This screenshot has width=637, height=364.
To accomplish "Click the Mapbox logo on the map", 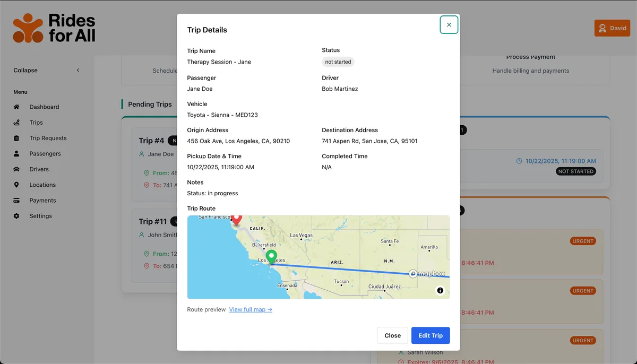I will click(x=426, y=274).
